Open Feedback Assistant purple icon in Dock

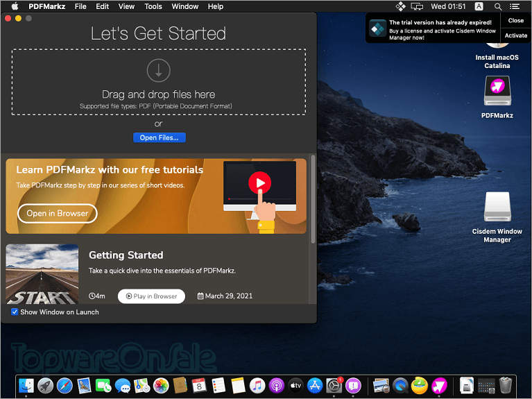coord(354,386)
